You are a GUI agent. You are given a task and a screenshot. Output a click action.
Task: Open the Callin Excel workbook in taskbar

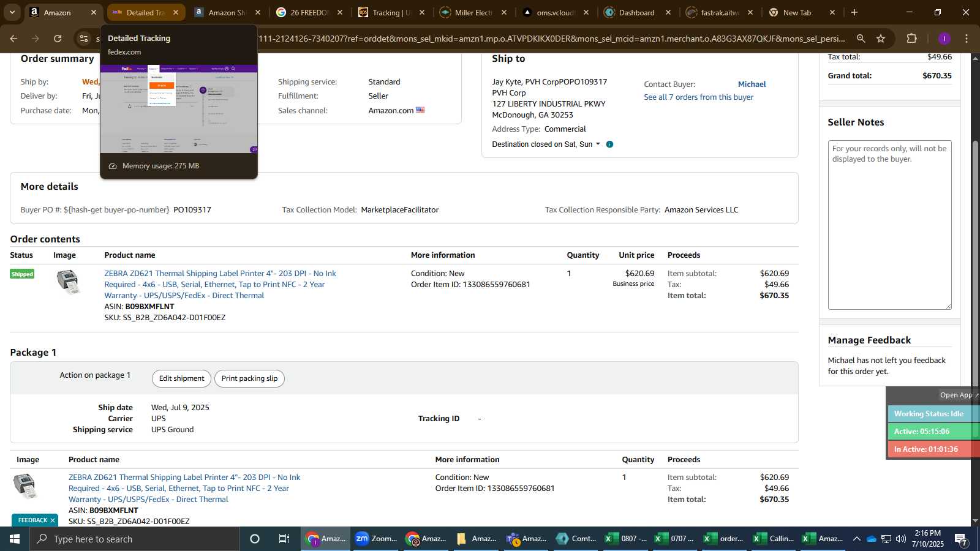pos(773,539)
